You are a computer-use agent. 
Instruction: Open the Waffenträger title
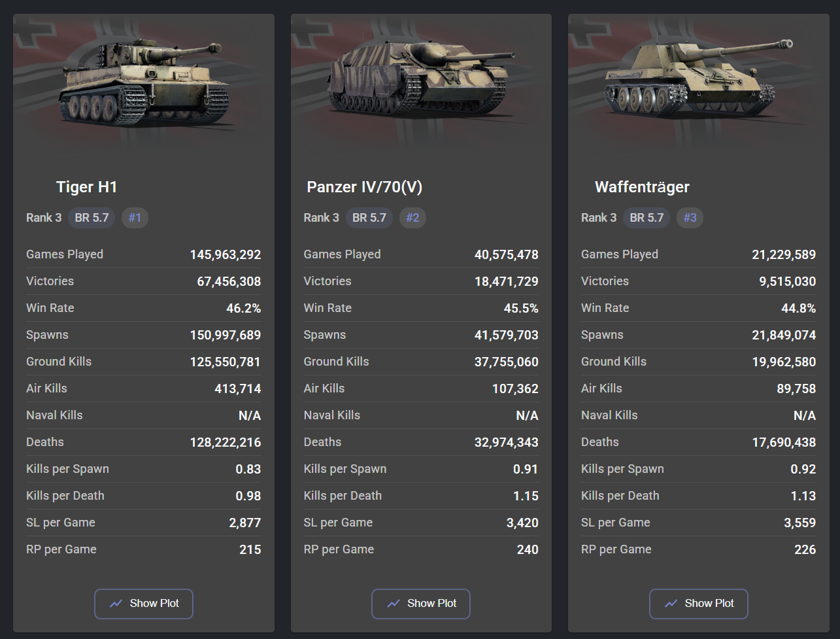642,187
